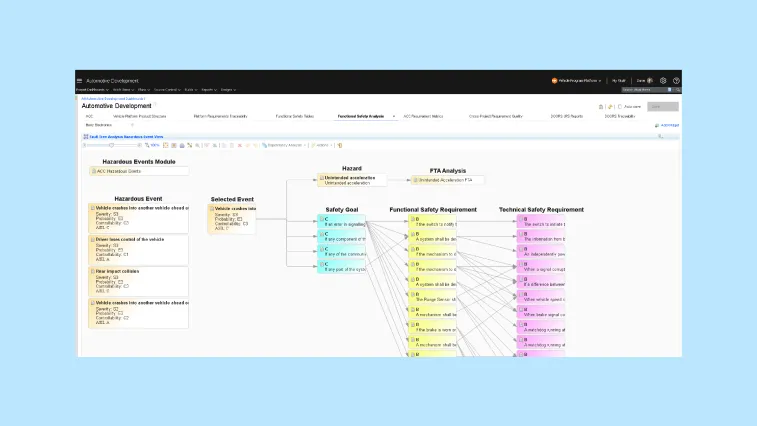Viewport: 757px width, 426px height.
Task: Select technical requirement 'When vehicle speed'
Action: coord(541,297)
